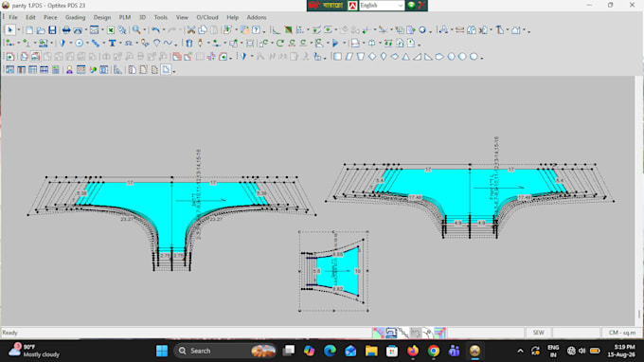Save the pattern with floppy disk icon

(52, 30)
